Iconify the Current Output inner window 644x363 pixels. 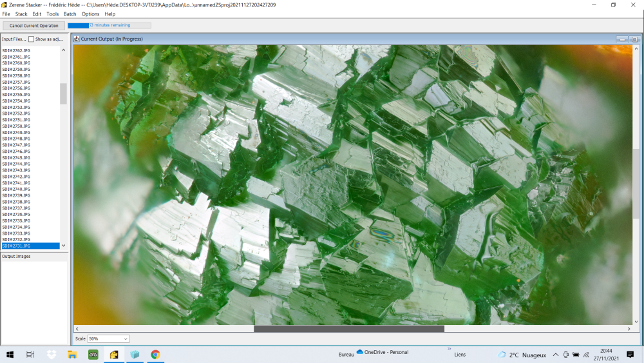623,39
